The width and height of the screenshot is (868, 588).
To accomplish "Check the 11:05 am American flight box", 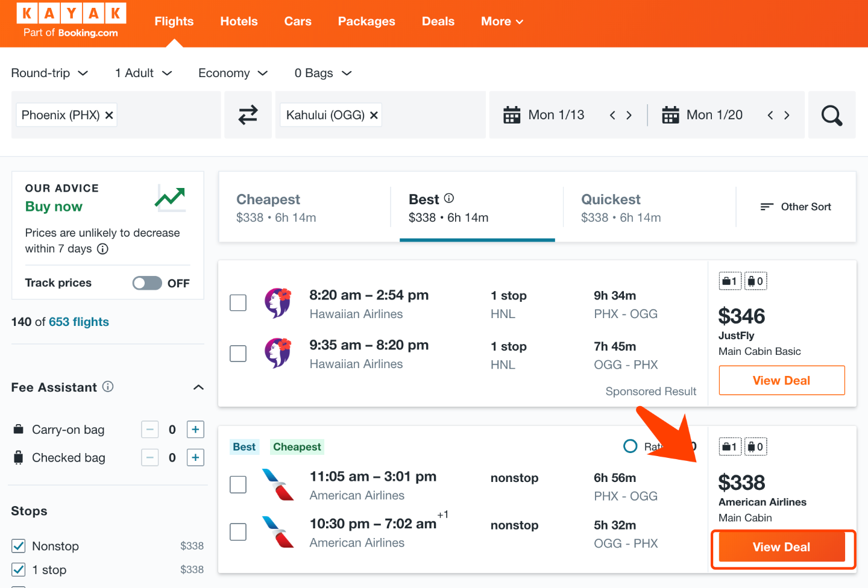I will tap(238, 485).
